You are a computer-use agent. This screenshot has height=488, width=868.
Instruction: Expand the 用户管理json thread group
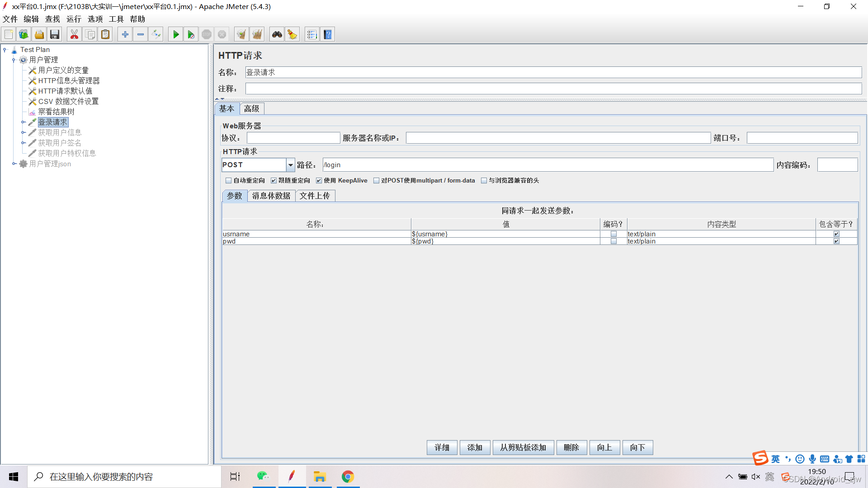(14, 164)
